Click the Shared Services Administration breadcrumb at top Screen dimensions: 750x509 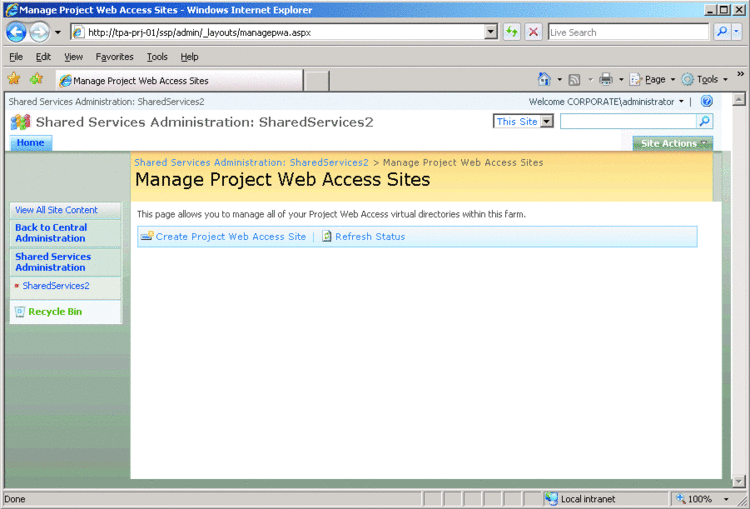point(106,102)
